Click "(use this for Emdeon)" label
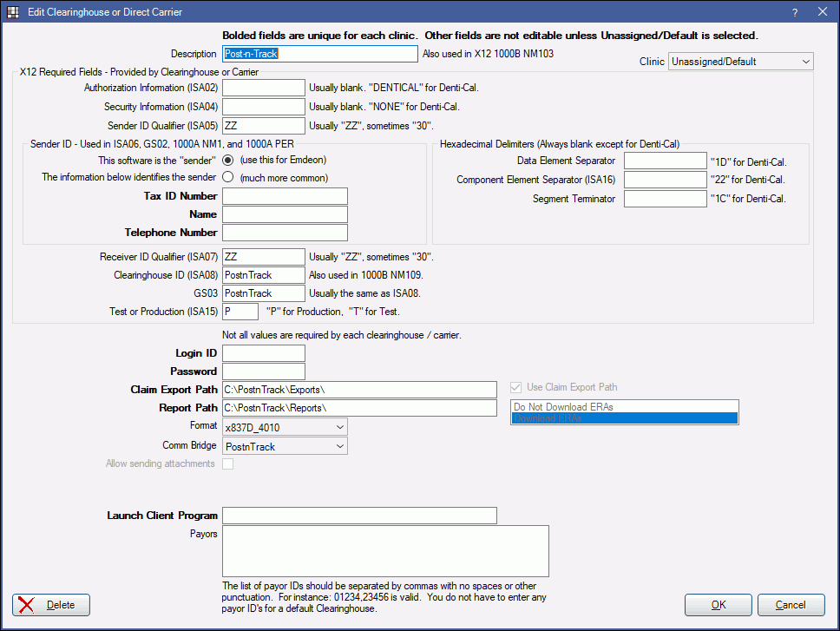Viewport: 840px width, 631px height. 283,160
